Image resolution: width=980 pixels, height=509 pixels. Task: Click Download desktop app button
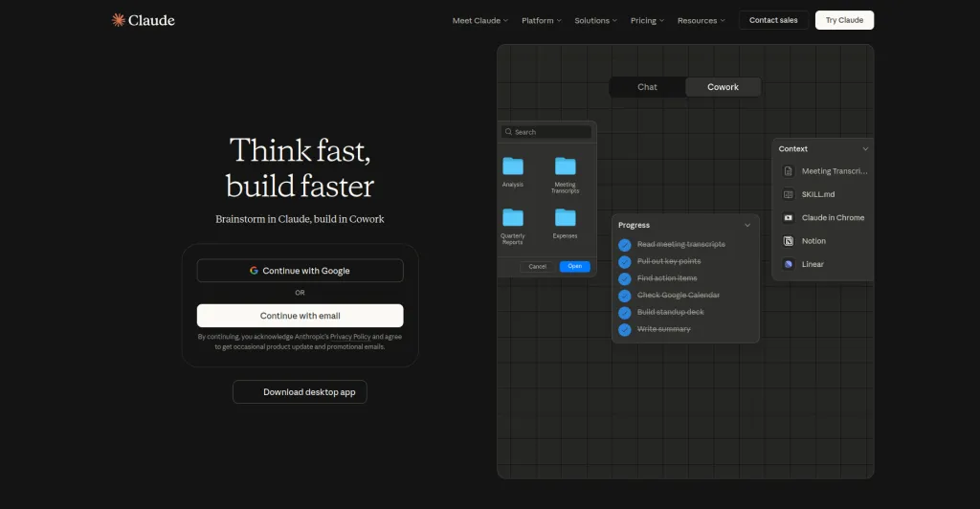[x=300, y=391]
